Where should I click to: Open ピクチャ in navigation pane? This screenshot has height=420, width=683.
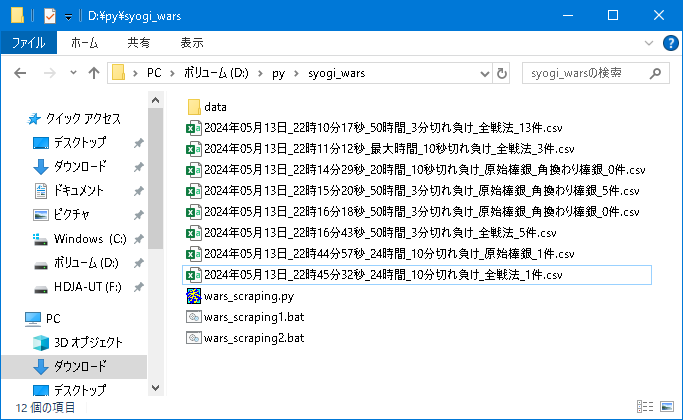tap(71, 214)
